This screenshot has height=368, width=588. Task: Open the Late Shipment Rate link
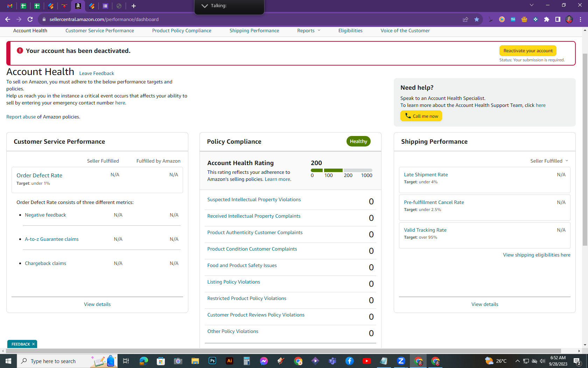pyautogui.click(x=426, y=175)
